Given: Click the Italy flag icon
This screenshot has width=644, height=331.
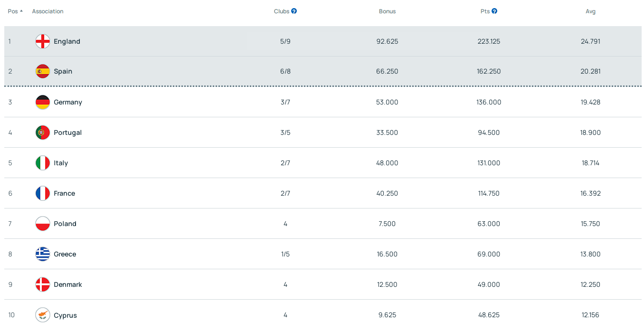Looking at the screenshot, I should [43, 163].
